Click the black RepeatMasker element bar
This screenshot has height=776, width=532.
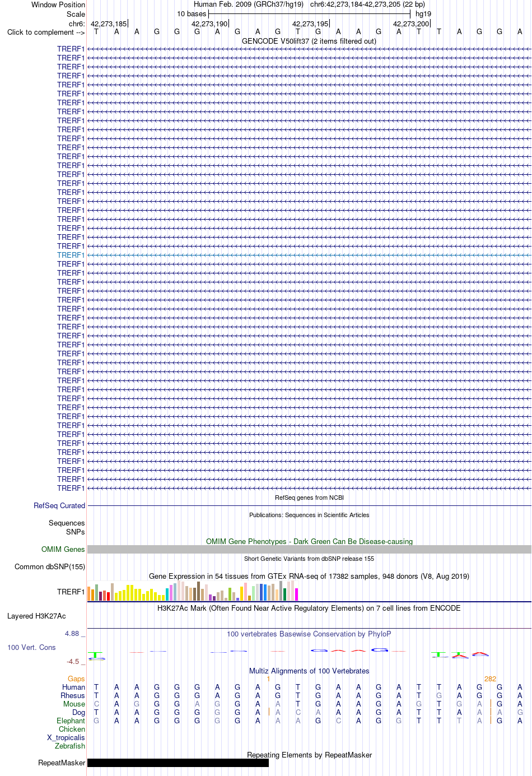pyautogui.click(x=178, y=763)
